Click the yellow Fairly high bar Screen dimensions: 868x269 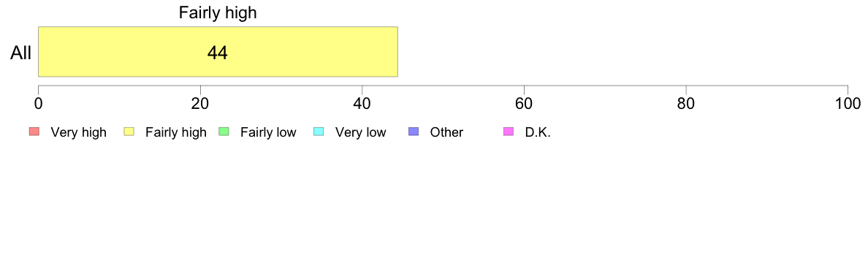[x=218, y=51]
